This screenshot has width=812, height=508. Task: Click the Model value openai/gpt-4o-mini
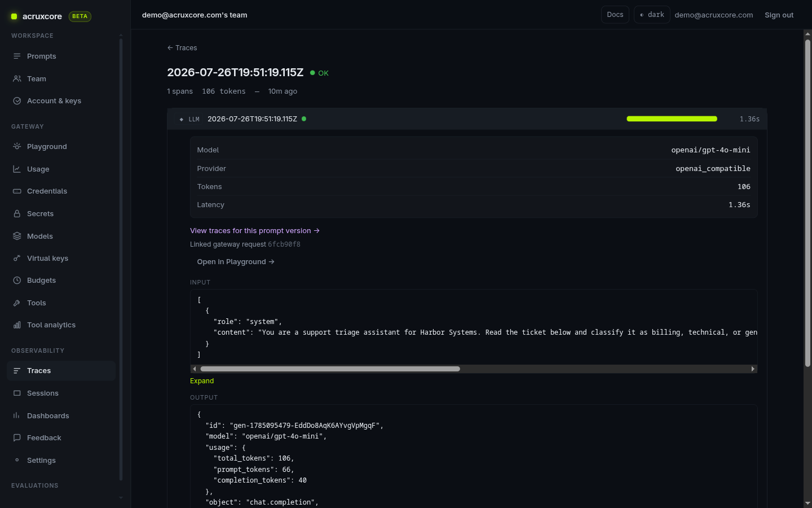pyautogui.click(x=710, y=150)
